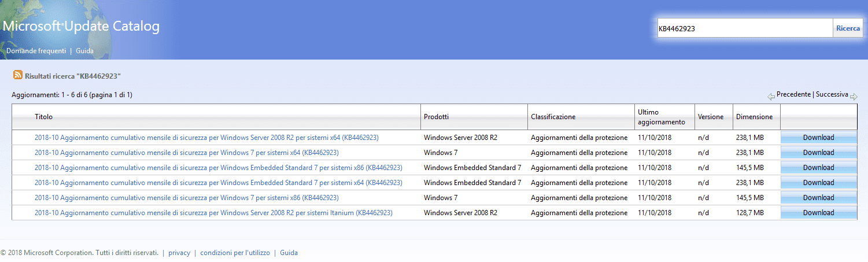The image size is (868, 262).
Task: Click the RSS feed icon
Action: [18, 75]
